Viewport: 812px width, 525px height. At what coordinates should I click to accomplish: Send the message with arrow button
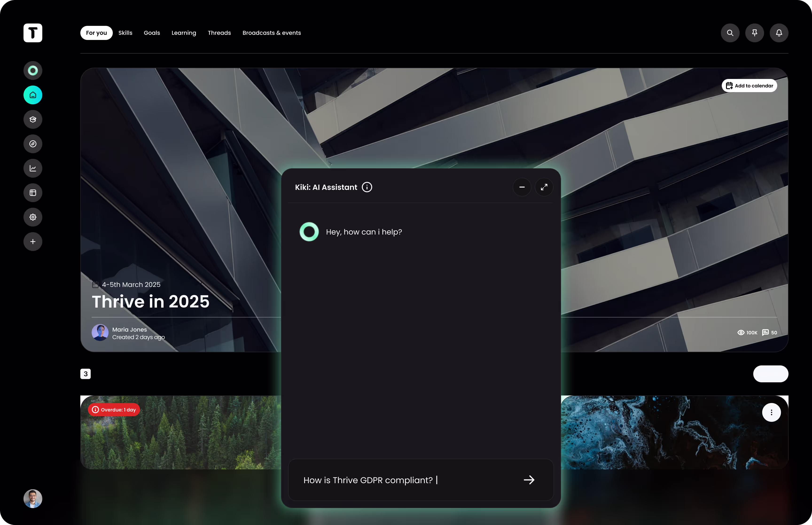pyautogui.click(x=529, y=480)
